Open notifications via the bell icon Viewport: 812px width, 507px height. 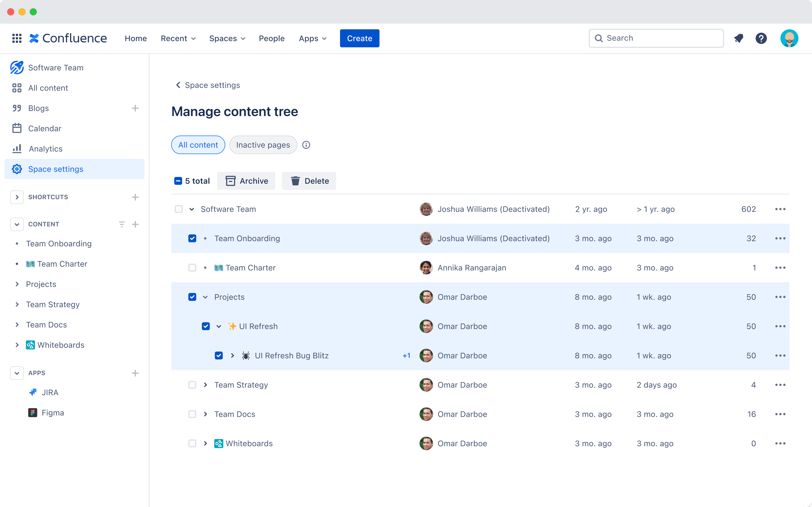coord(738,38)
